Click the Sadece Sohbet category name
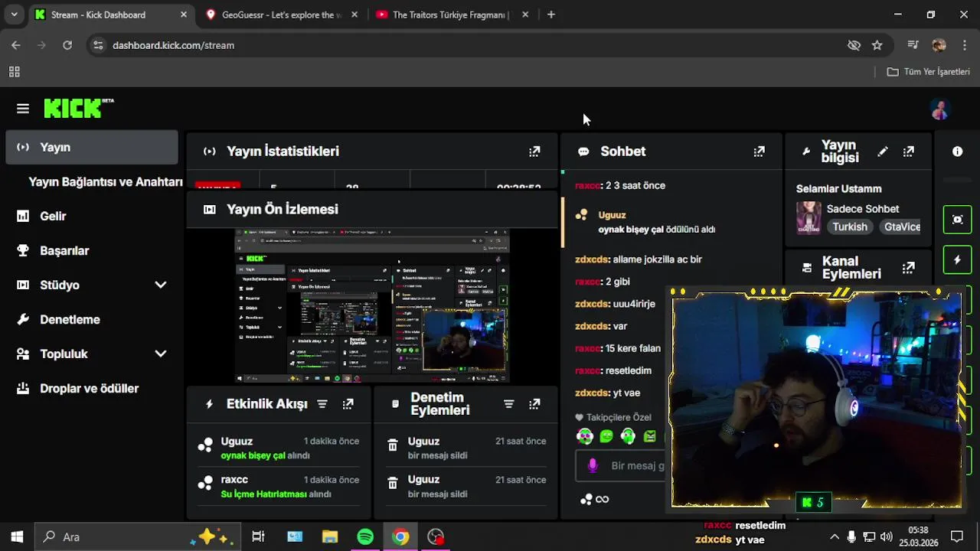The height and width of the screenshot is (551, 980). (863, 209)
